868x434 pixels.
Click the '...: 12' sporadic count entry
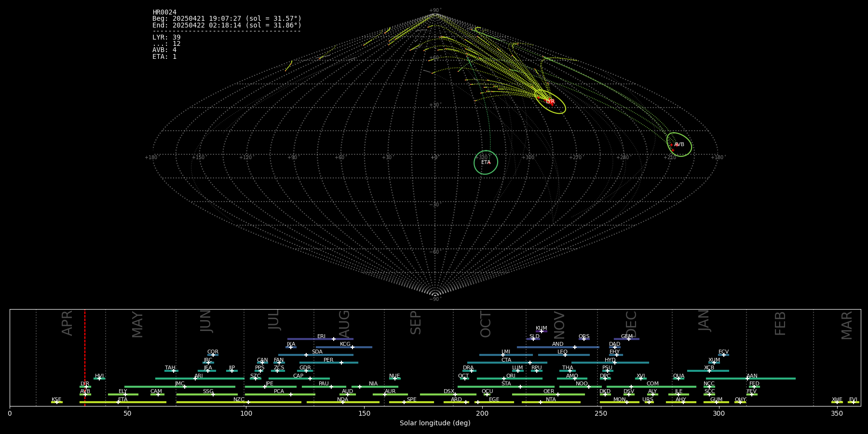(x=166, y=43)
